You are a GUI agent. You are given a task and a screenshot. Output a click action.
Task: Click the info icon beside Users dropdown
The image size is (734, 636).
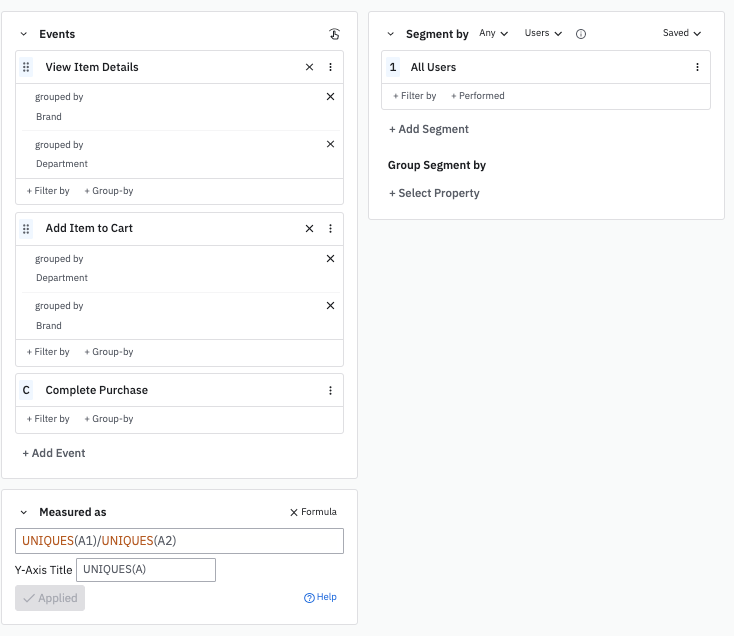tap(581, 34)
